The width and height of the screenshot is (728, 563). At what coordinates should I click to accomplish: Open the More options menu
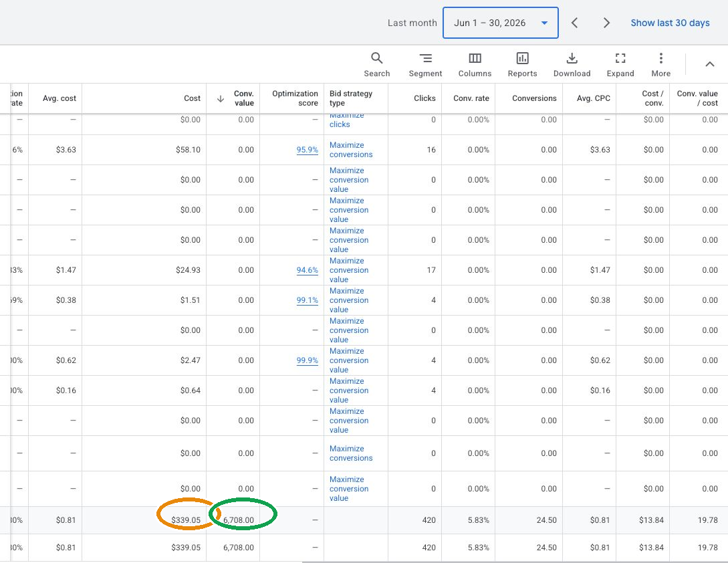pyautogui.click(x=660, y=64)
